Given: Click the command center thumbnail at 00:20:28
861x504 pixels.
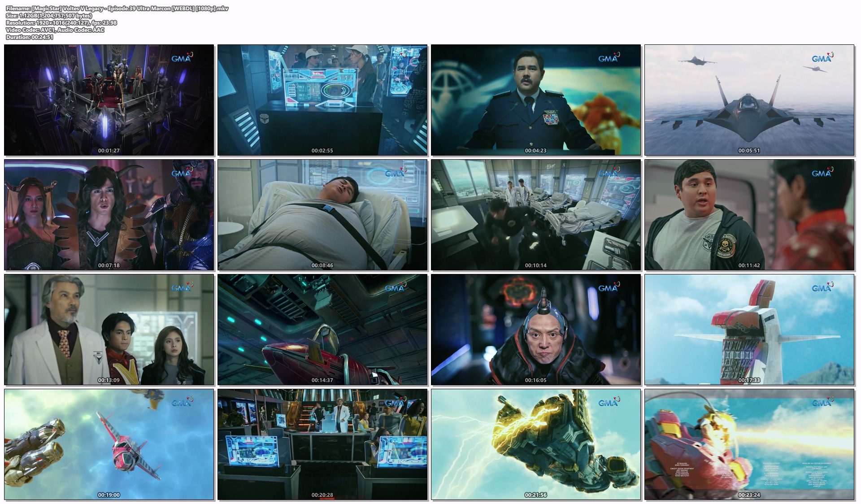Looking at the screenshot, I should (x=322, y=444).
